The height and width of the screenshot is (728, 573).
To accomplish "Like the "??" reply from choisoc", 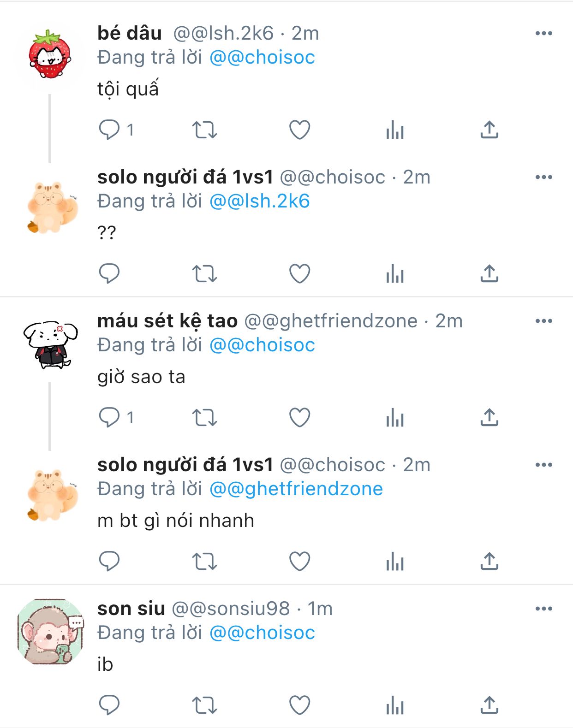I will 299,273.
